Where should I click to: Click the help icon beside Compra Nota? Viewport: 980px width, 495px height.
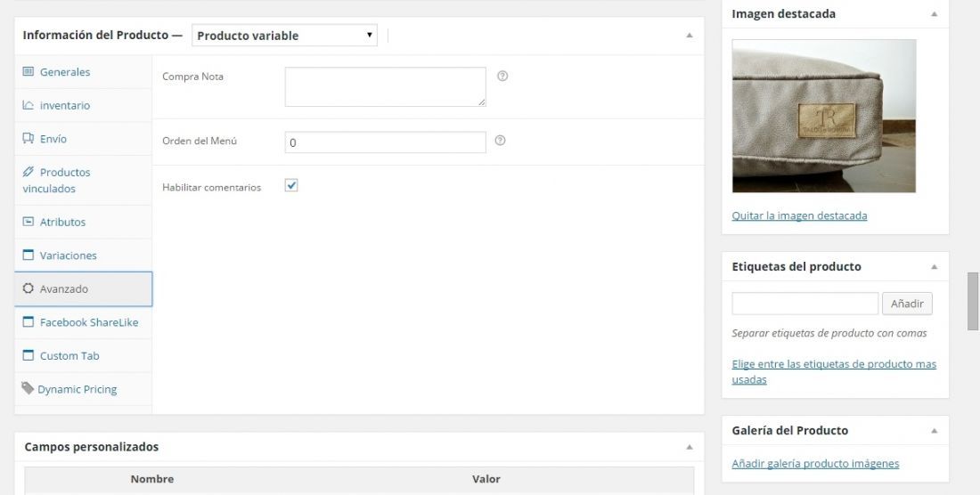pyautogui.click(x=502, y=77)
